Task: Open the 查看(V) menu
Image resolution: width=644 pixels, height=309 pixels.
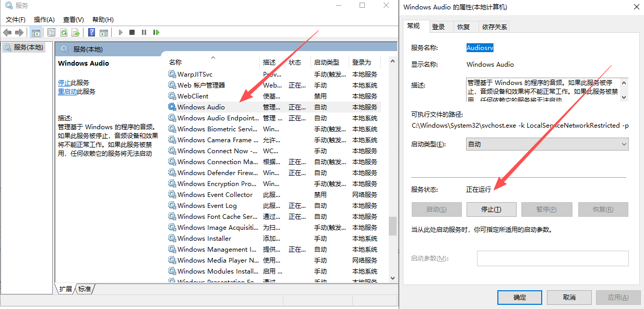Action: 74,19
